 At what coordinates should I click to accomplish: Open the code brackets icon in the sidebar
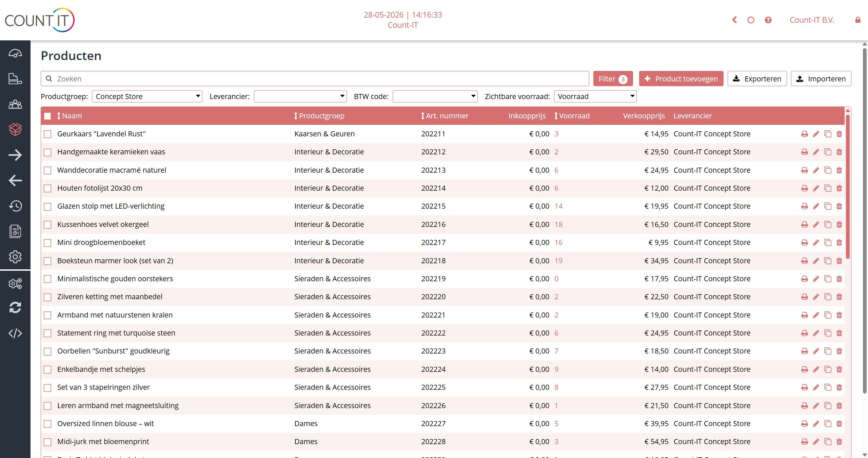point(15,333)
